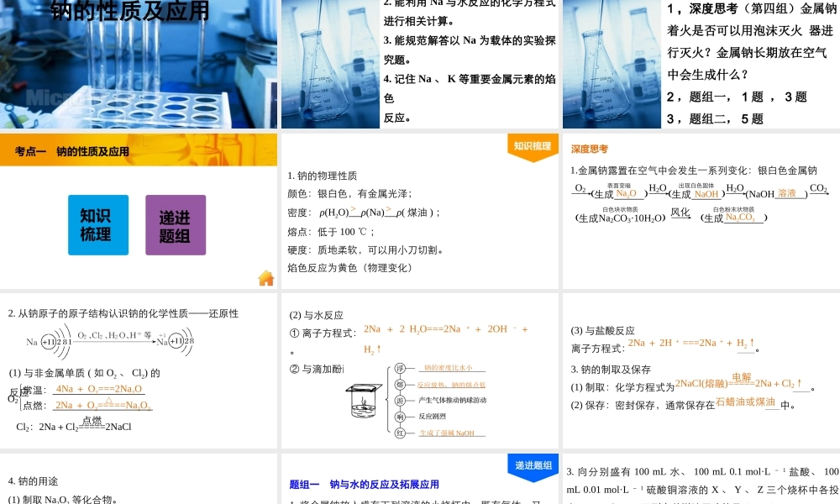This screenshot has height=504, width=840.
Task: Click the answer 反应放热，钠的熔点低
Action: [452, 385]
